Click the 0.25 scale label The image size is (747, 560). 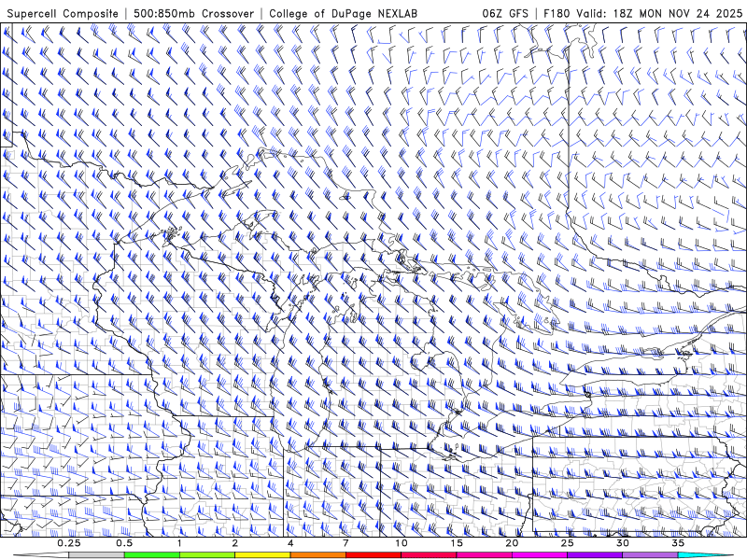point(69,543)
